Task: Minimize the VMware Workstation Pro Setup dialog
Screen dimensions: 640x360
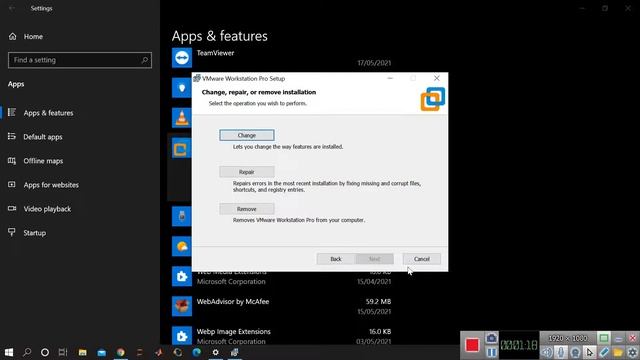Action: click(390, 78)
